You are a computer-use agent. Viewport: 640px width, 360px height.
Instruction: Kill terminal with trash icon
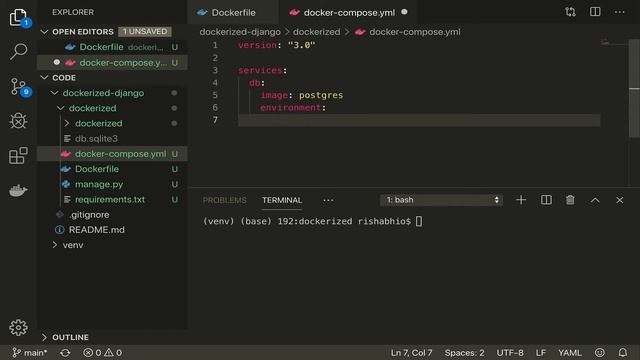(570, 200)
